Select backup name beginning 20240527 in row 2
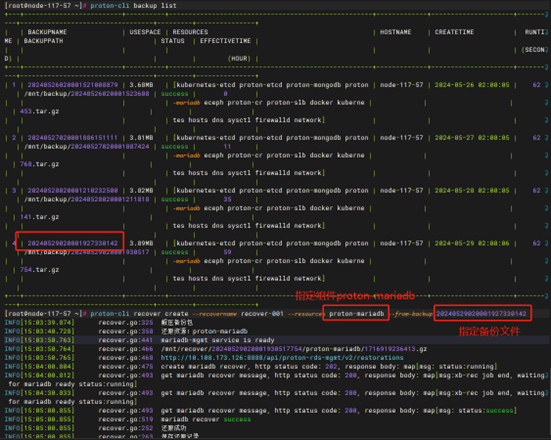551x440 pixels. [x=73, y=137]
